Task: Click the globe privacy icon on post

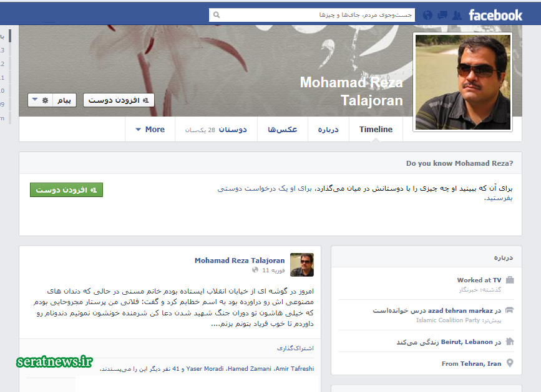Action: click(x=255, y=270)
